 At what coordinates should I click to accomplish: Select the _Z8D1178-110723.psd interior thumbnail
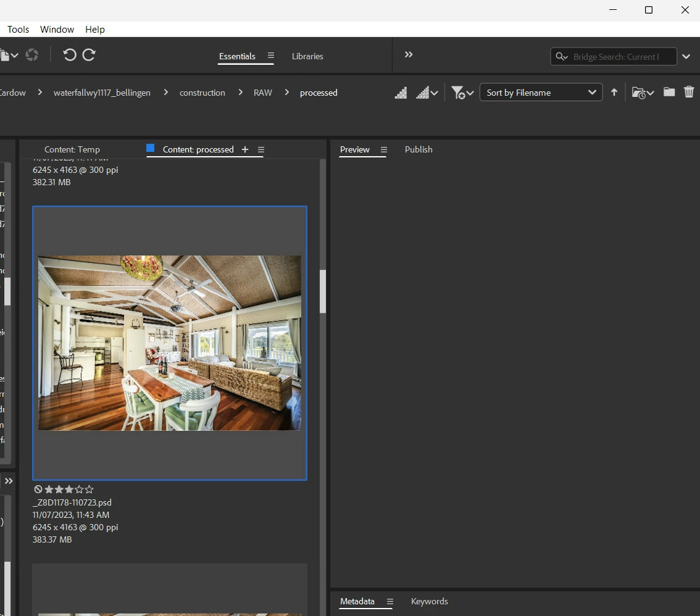[x=170, y=343]
